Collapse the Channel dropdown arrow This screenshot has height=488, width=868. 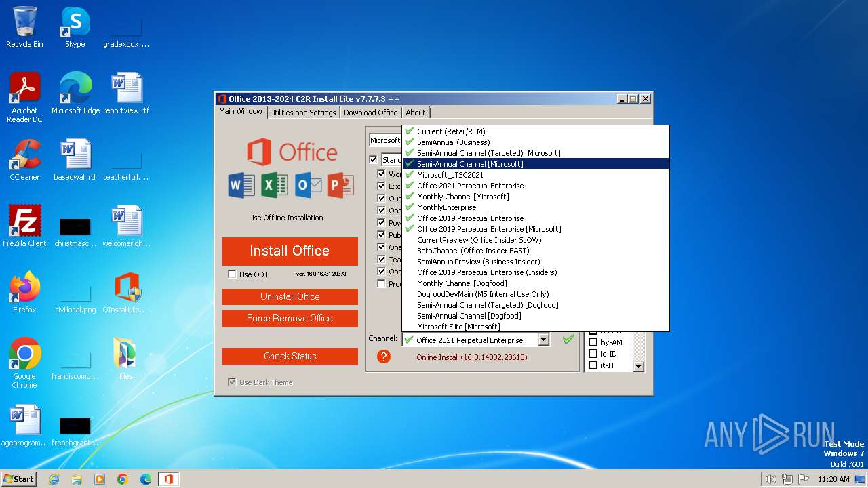(543, 340)
